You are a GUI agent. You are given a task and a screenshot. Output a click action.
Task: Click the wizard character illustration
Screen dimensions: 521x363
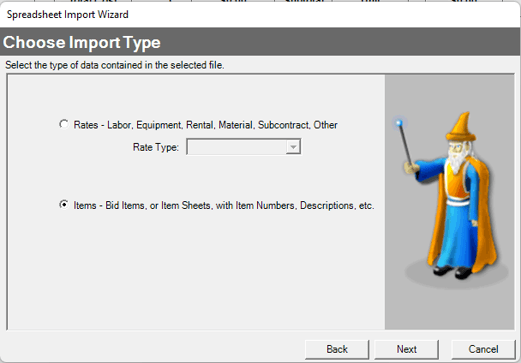[450, 197]
